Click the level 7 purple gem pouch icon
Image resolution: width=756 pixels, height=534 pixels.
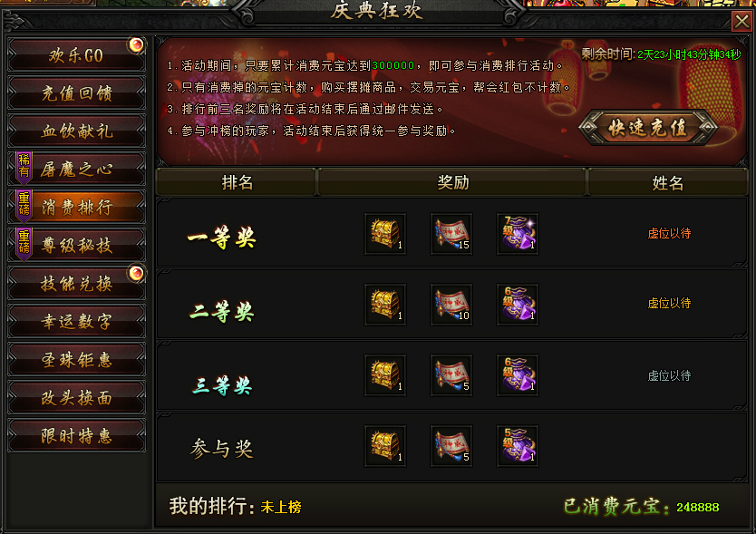[518, 234]
